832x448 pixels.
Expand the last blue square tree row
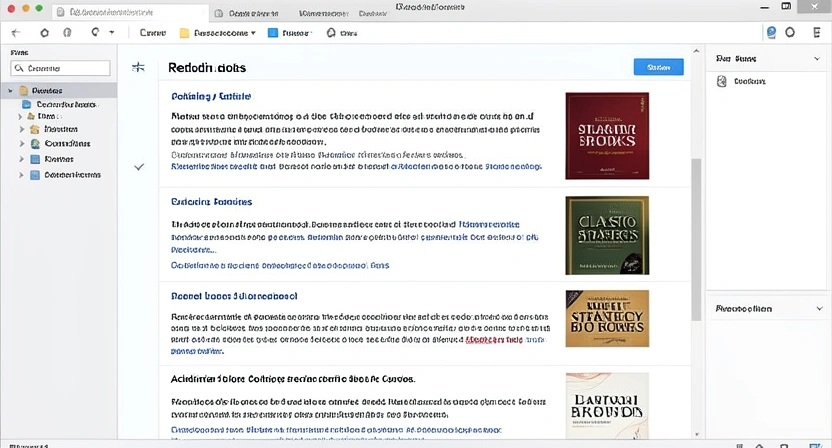point(22,175)
